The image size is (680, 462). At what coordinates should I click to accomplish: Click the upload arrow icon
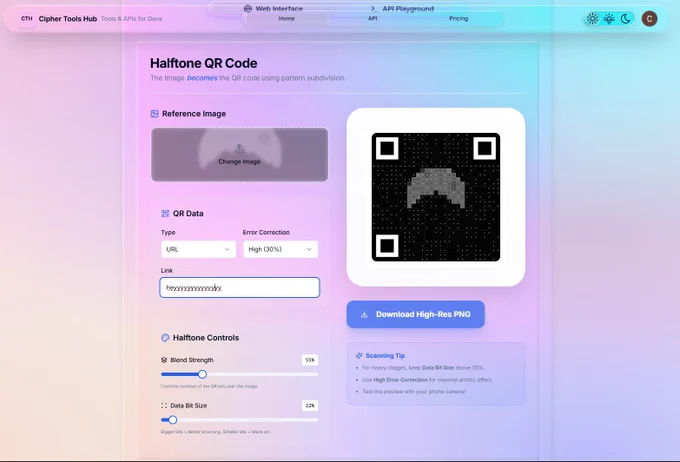coord(239,149)
